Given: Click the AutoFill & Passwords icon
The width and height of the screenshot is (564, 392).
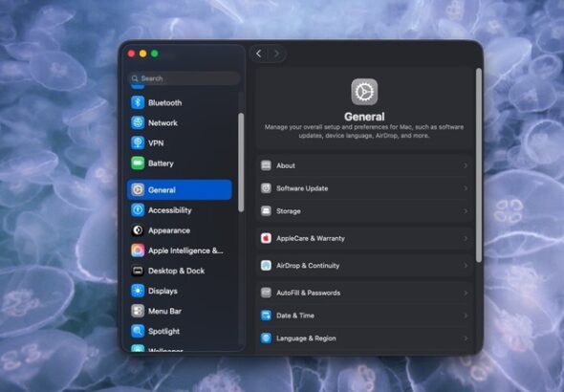Looking at the screenshot, I should (x=266, y=293).
